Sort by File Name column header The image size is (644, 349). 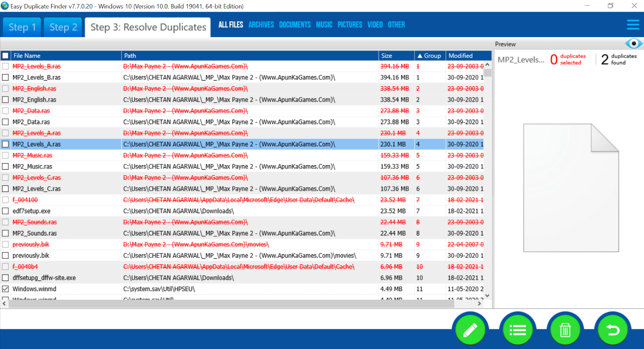click(66, 56)
